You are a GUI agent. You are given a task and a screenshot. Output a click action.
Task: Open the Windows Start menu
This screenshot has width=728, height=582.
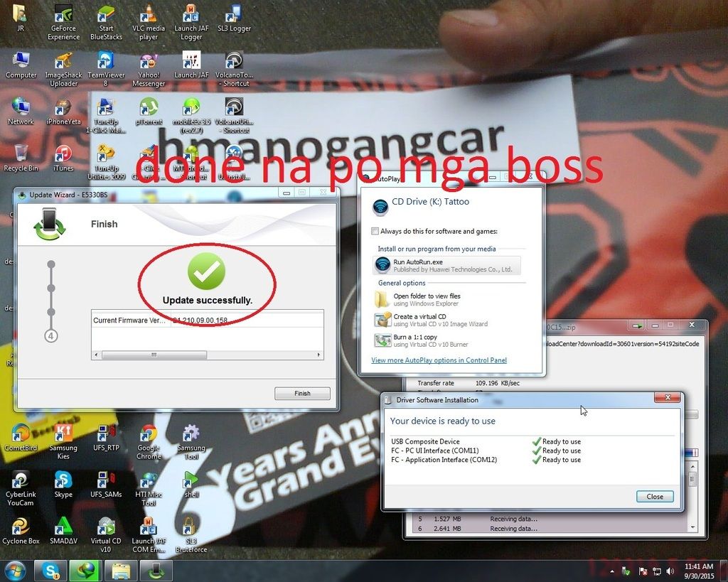[x=15, y=570]
